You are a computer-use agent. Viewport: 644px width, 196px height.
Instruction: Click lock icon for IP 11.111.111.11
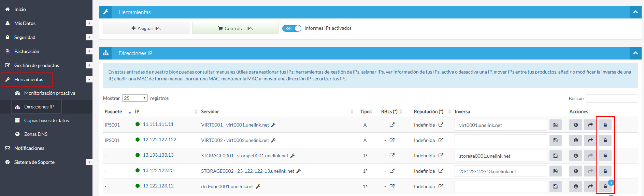click(x=605, y=125)
